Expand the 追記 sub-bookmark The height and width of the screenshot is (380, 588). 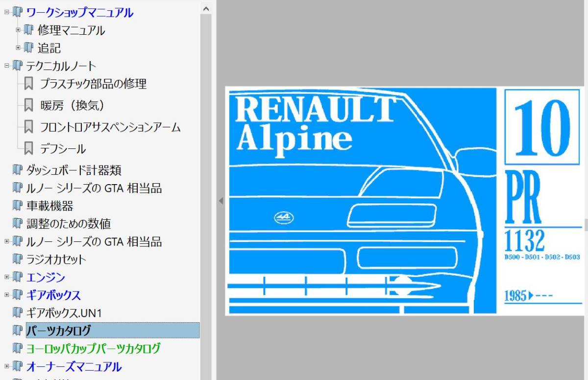pos(18,47)
